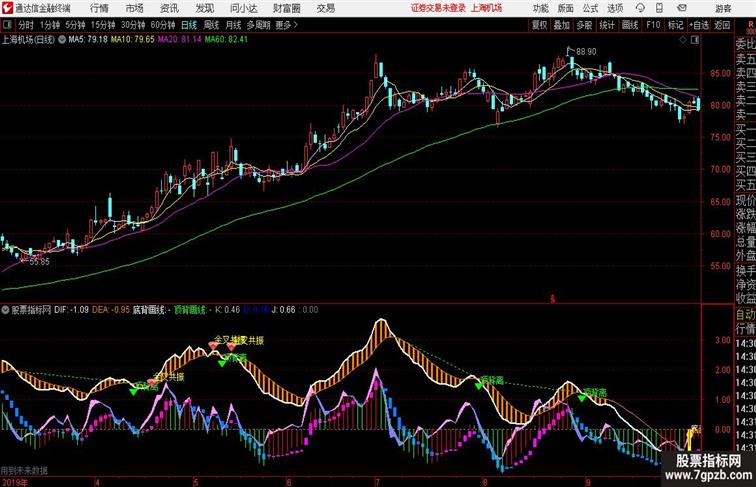The height and width of the screenshot is (487, 756).
Task: Click the 88.90 high price marker
Action: click(x=586, y=52)
